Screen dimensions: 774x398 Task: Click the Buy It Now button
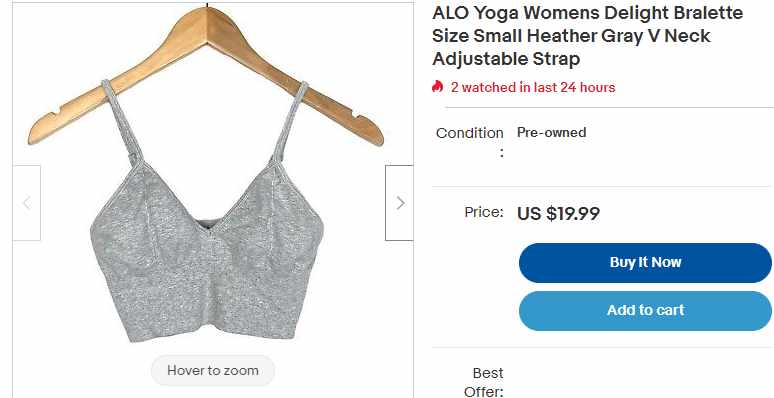[x=645, y=263]
